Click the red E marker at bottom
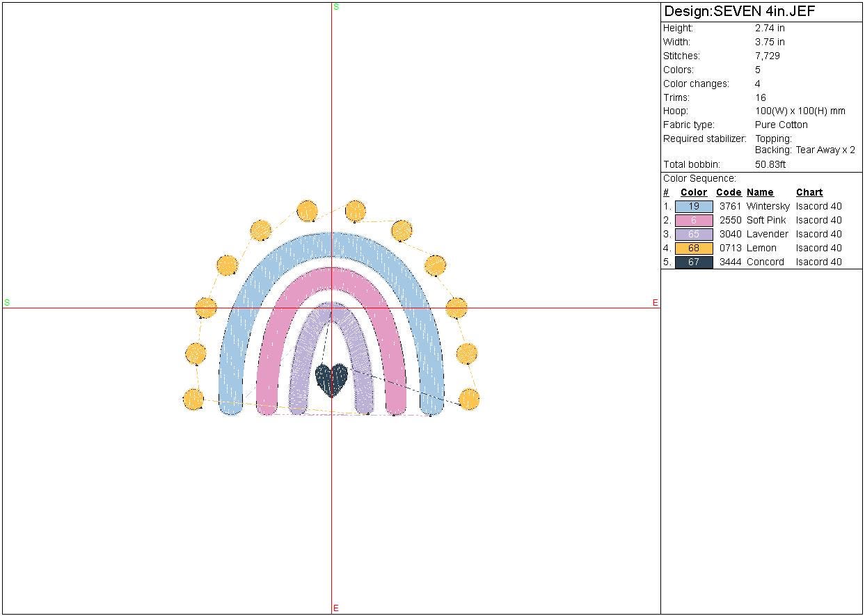The height and width of the screenshot is (616, 865). 335,608
